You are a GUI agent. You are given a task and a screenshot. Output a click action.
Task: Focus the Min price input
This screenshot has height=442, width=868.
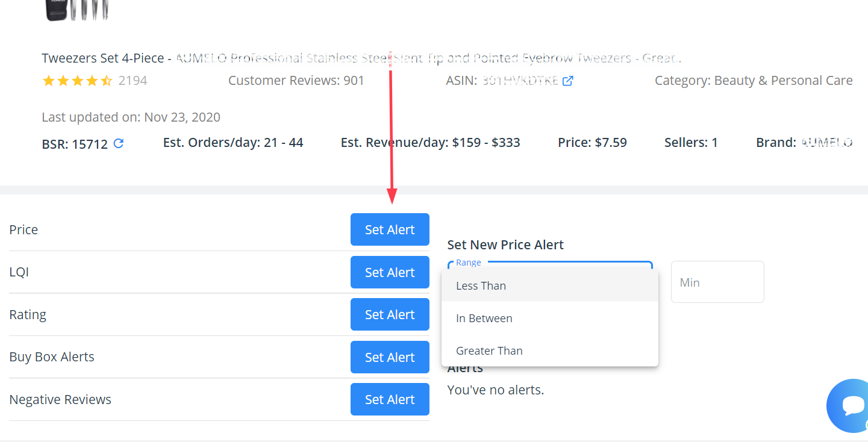pos(717,282)
